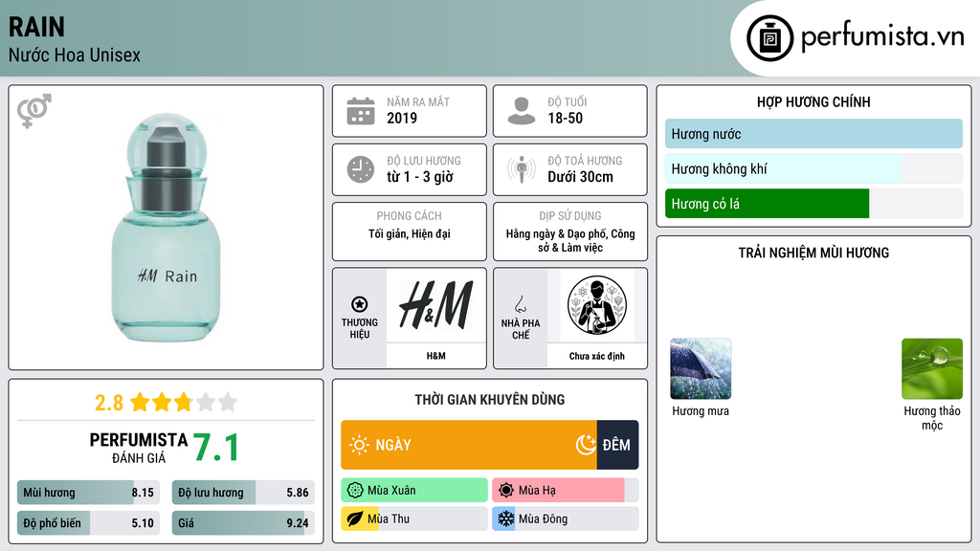Click the leaf icon for Mùa Thu
Image resolution: width=980 pixels, height=551 pixels.
click(x=355, y=518)
